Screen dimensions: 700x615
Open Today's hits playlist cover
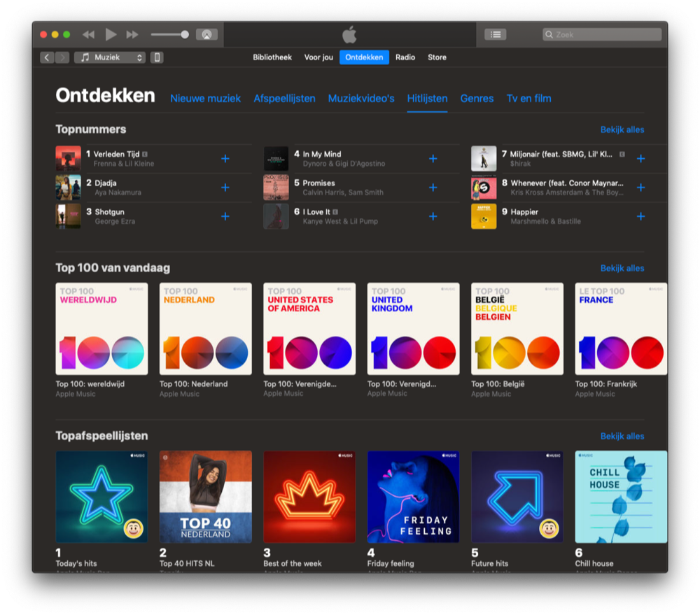pos(101,497)
